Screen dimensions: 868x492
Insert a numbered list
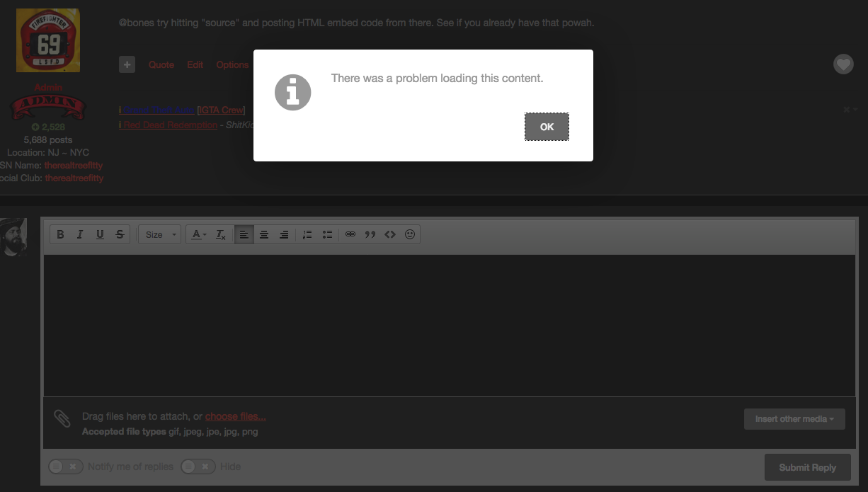(307, 234)
